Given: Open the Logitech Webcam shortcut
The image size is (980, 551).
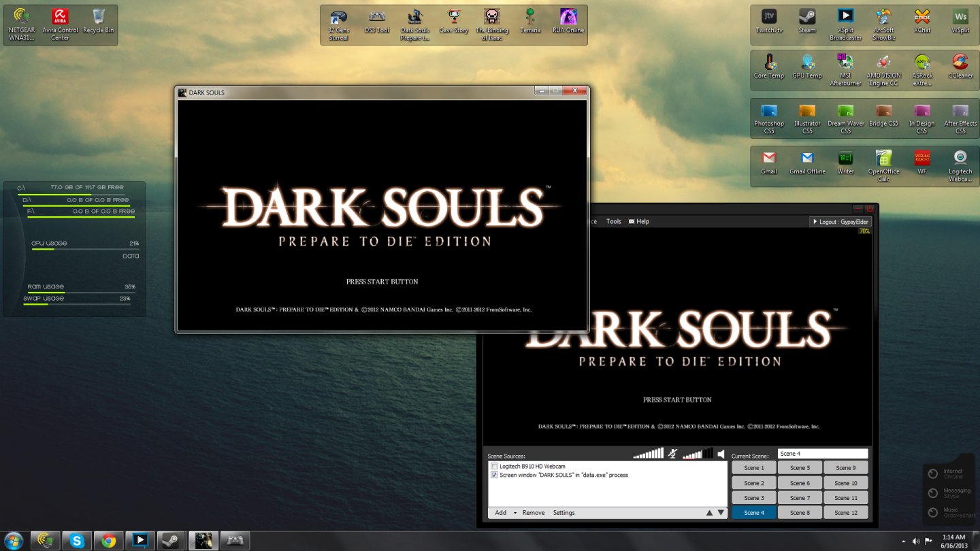Looking at the screenshot, I should (x=960, y=166).
